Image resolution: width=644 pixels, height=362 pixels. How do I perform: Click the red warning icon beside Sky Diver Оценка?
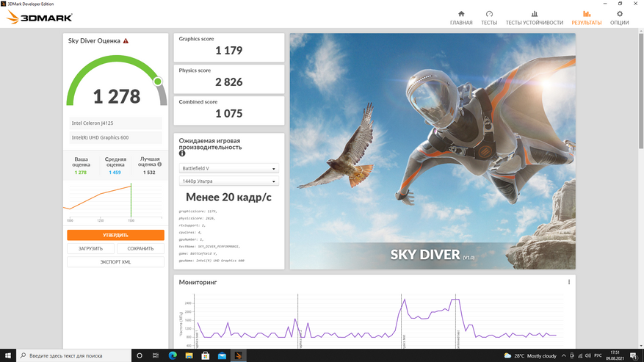click(126, 40)
